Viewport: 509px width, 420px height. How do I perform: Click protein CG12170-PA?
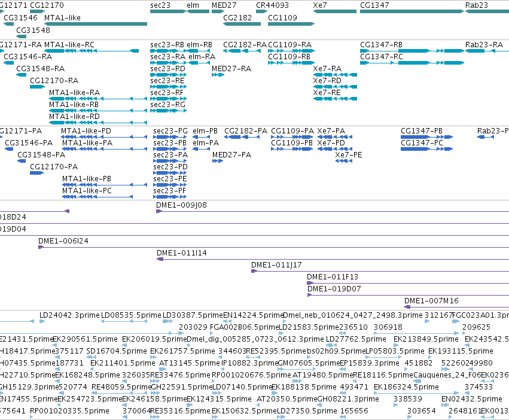click(x=36, y=173)
